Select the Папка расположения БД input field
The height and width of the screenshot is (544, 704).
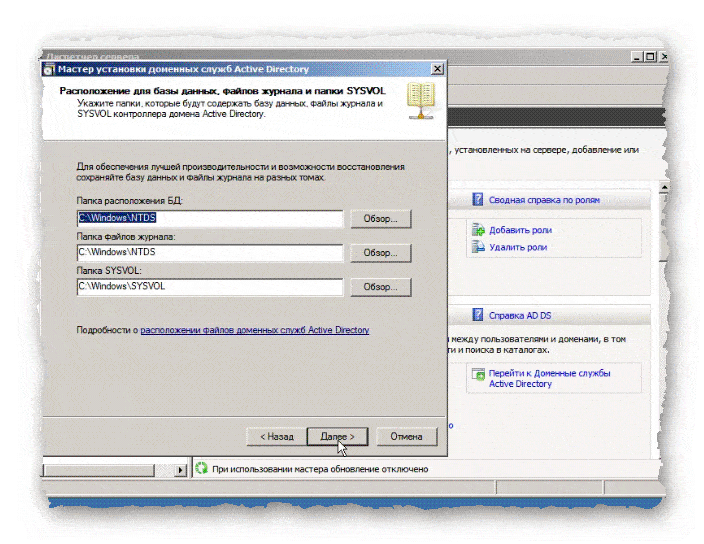210,219
